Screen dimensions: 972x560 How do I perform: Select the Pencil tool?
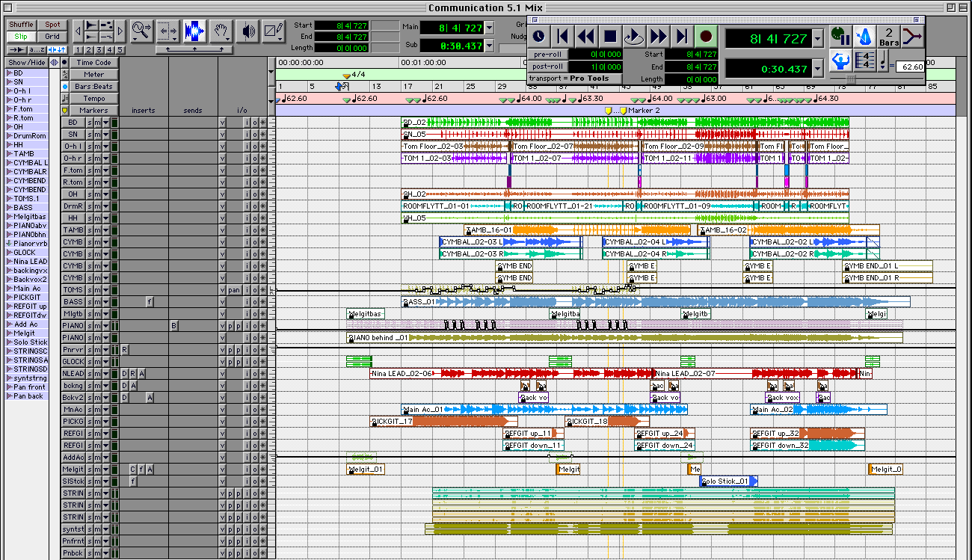[273, 30]
